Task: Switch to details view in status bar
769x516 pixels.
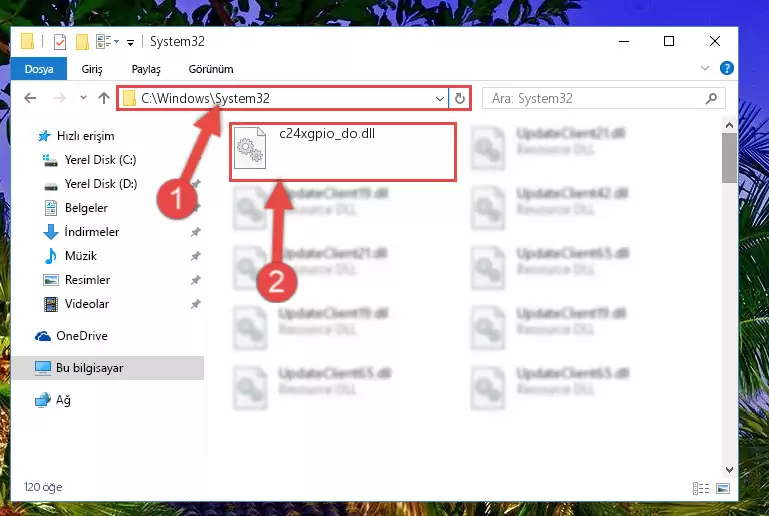Action: [x=700, y=488]
